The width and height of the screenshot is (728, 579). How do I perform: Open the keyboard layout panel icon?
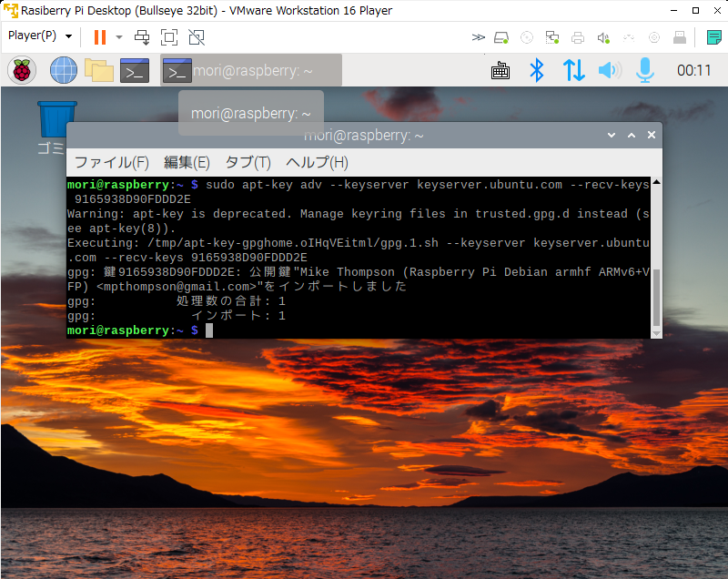500,71
